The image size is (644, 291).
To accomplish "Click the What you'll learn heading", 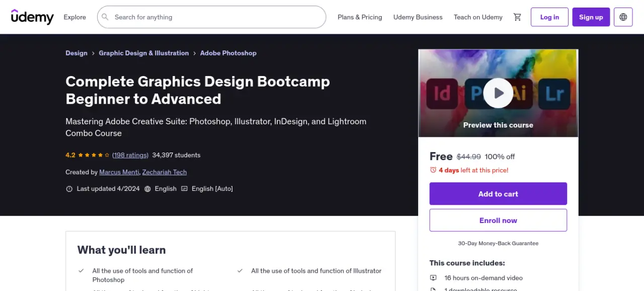I will click(x=121, y=250).
